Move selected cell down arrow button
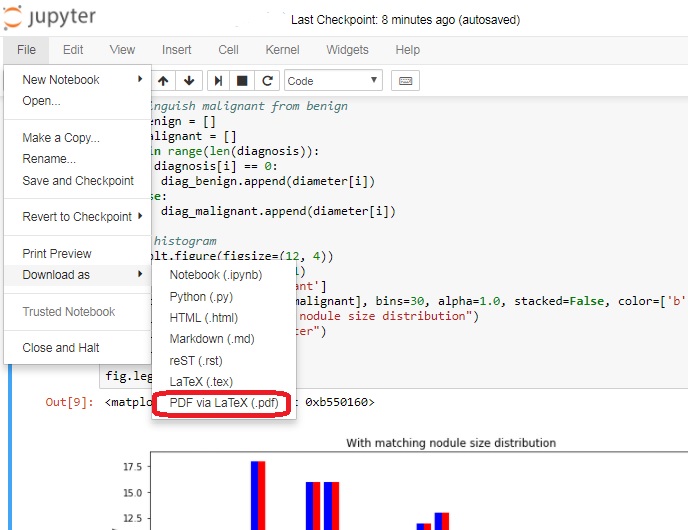Screen dimensions: 688x530 pos(189,81)
